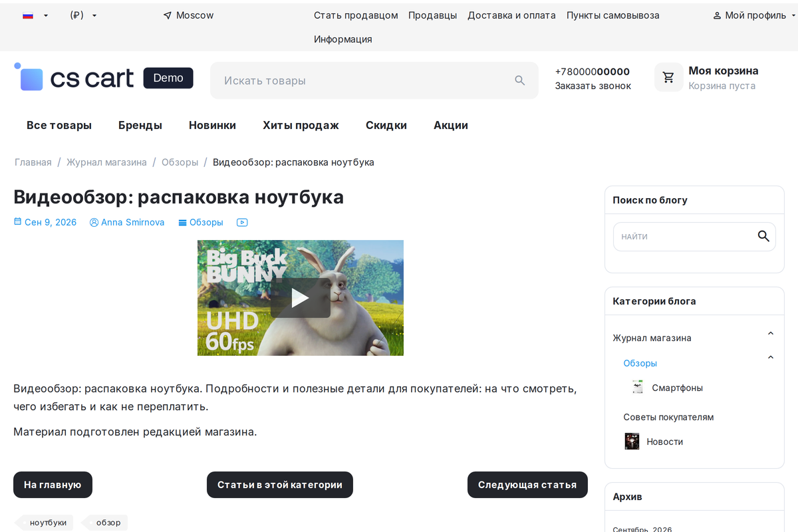Go to Следующая статья
Viewport: 798px width, 532px height.
click(x=527, y=485)
